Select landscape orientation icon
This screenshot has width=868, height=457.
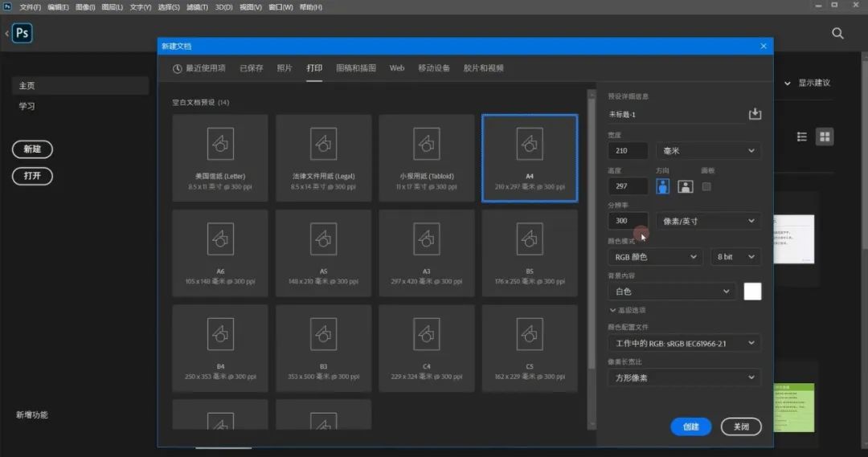click(686, 186)
